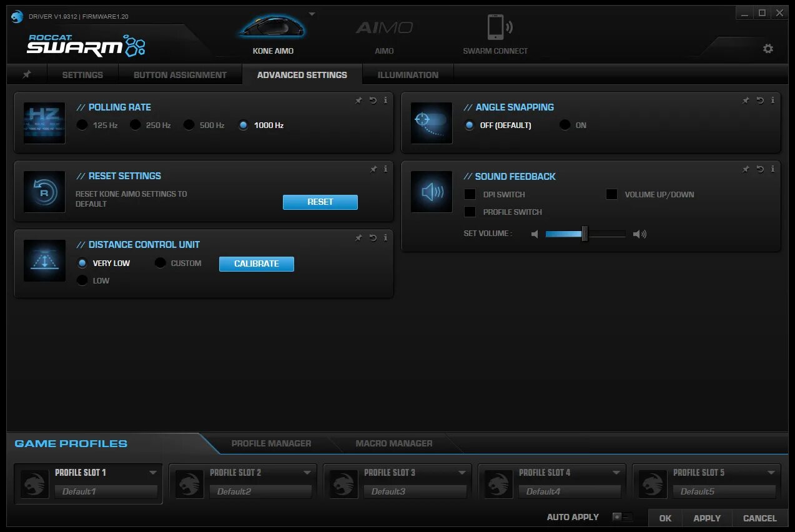Enable Volume Up/Down sound feedback
Image resolution: width=795 pixels, height=532 pixels.
coord(611,194)
